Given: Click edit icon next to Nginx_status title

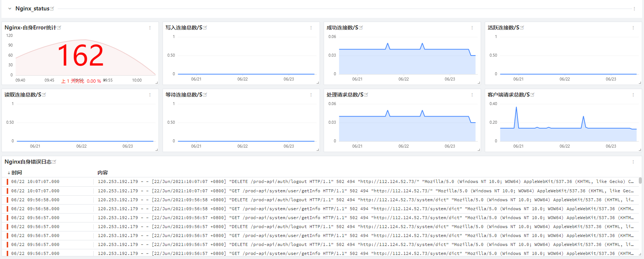Looking at the screenshot, I should (52, 9).
